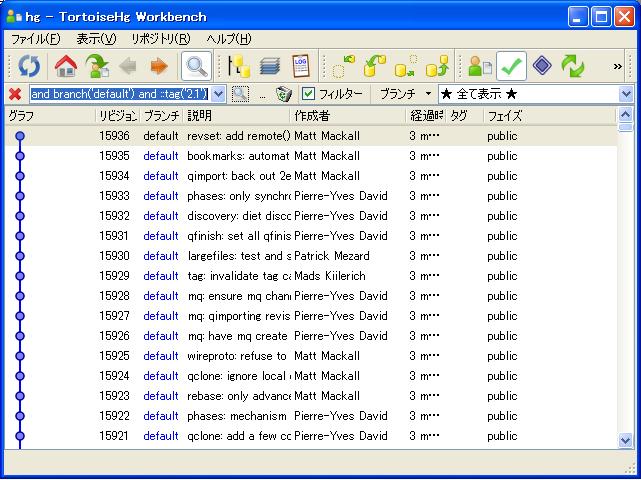Open the リポジトリ(R) menu
This screenshot has height=480, width=641.
[161, 39]
